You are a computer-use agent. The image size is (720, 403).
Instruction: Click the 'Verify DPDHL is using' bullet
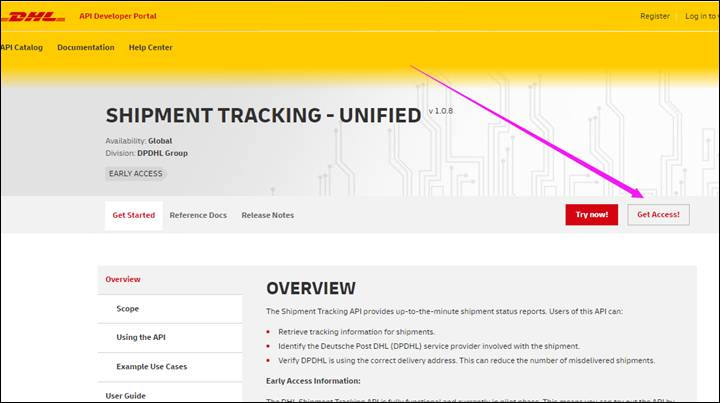coord(467,361)
